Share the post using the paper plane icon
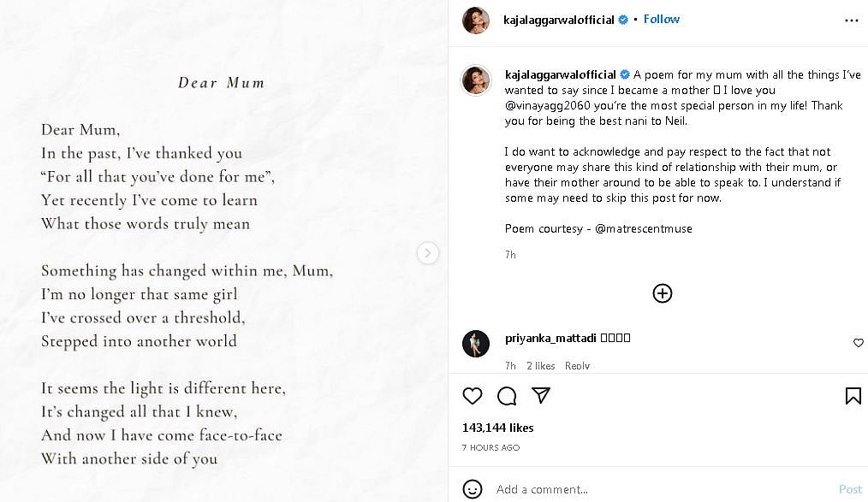 (x=541, y=395)
